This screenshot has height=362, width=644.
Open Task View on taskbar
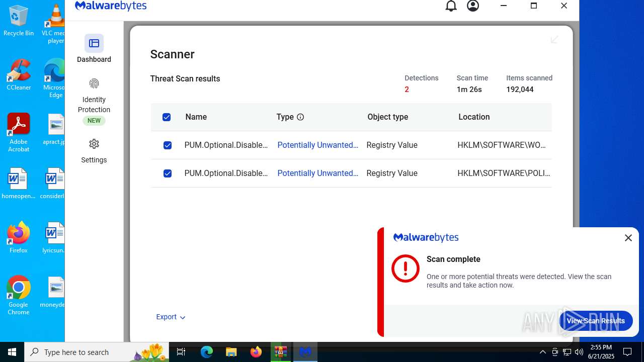(182, 352)
